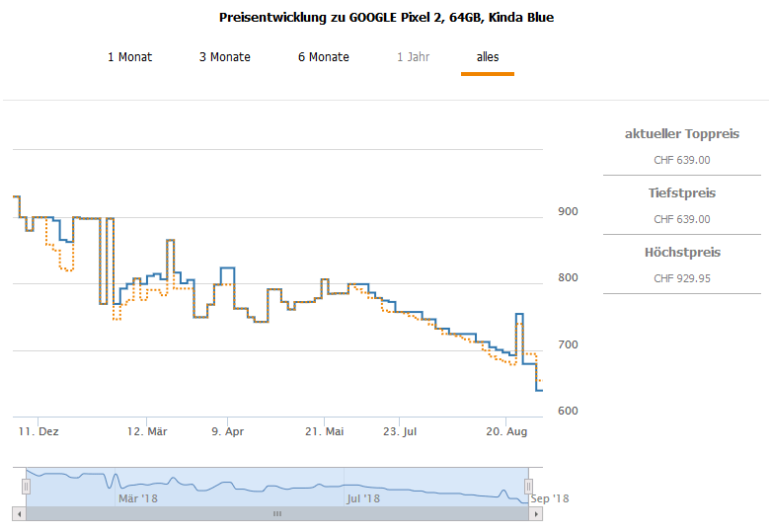Click the Mär '18 navigator label
Screen dimensions: 772x532
click(x=138, y=499)
